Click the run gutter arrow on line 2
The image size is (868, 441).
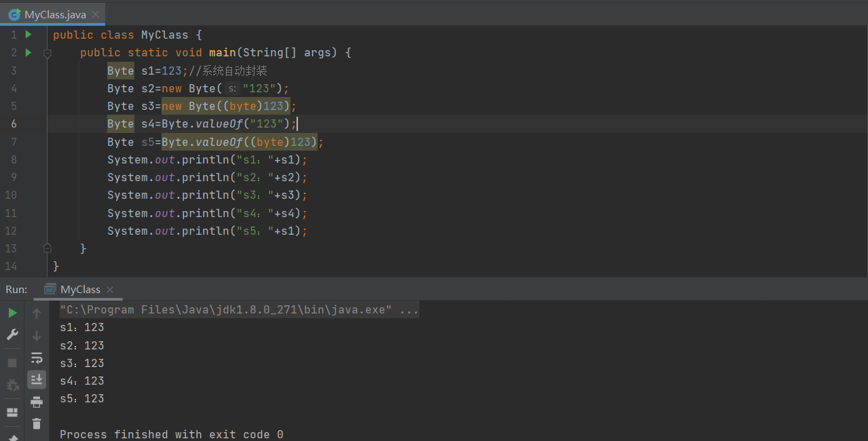click(29, 52)
